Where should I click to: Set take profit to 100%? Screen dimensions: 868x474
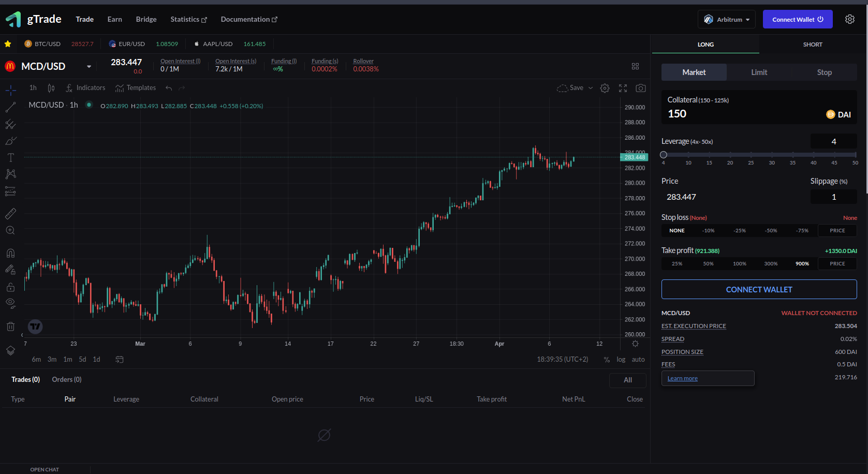click(740, 264)
